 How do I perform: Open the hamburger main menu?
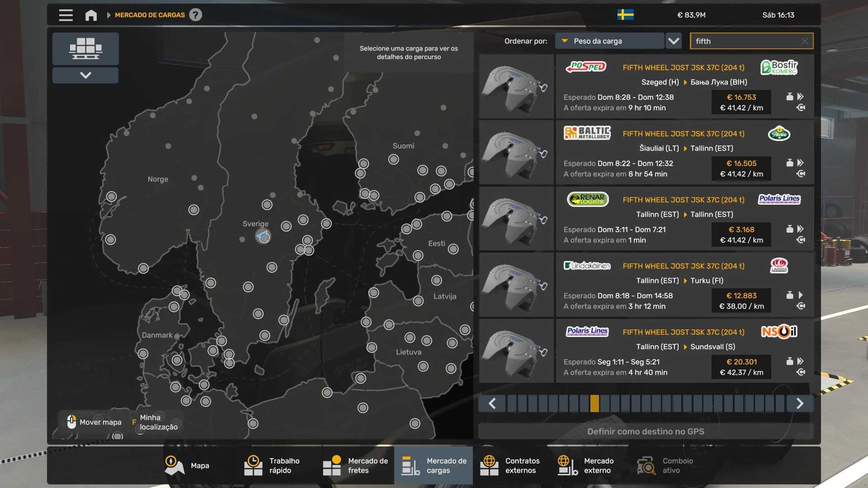click(66, 15)
